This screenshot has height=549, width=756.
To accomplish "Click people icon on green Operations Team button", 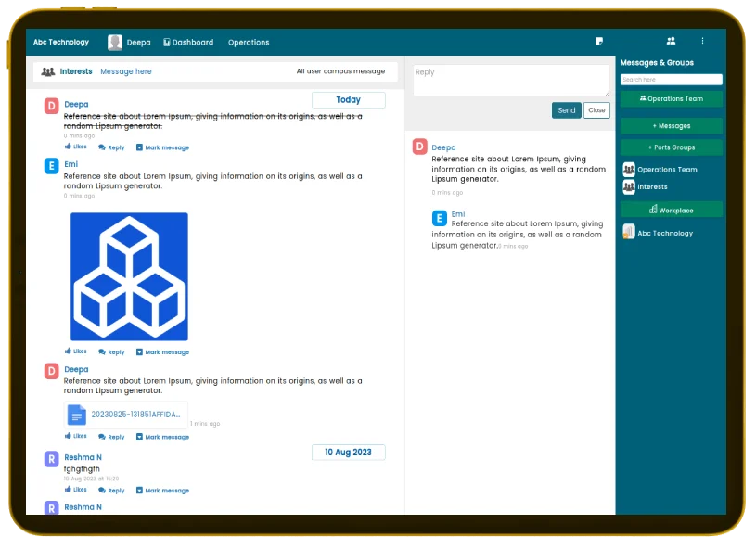I will tap(643, 98).
